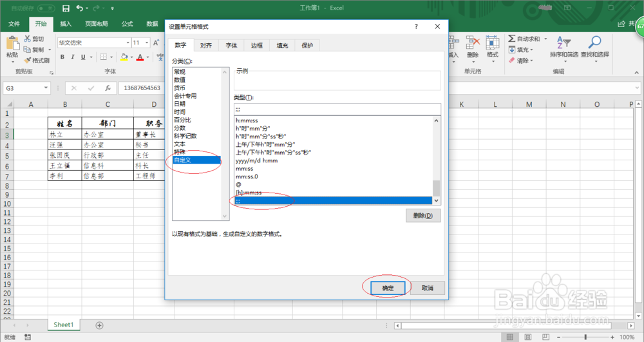
Task: Click the Find and Select magnifier icon
Action: coord(594,42)
